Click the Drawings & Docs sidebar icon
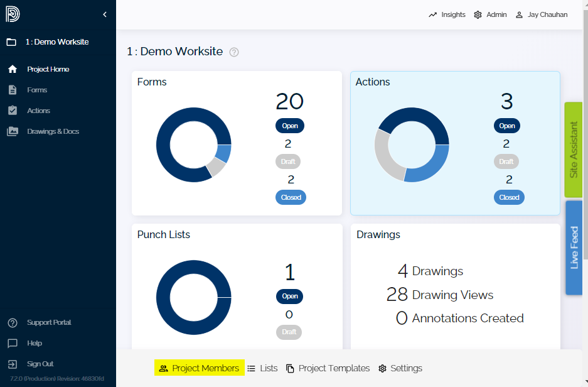This screenshot has width=588, height=387. click(13, 131)
